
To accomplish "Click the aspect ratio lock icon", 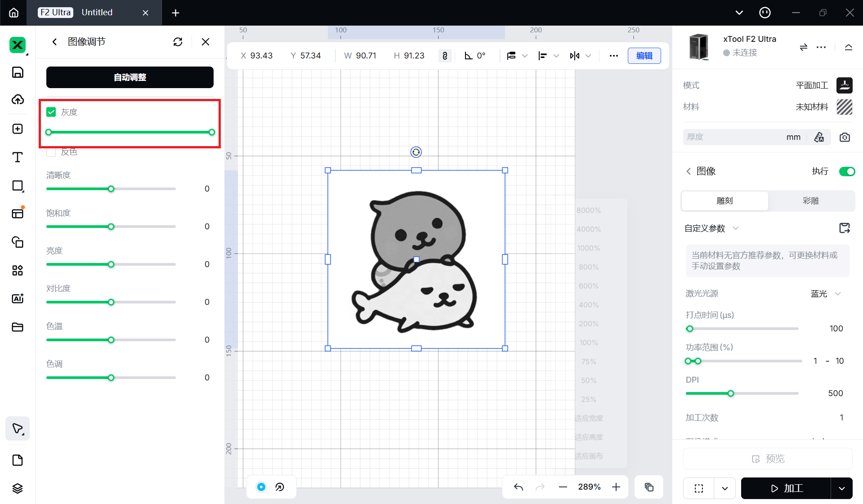I will point(444,56).
